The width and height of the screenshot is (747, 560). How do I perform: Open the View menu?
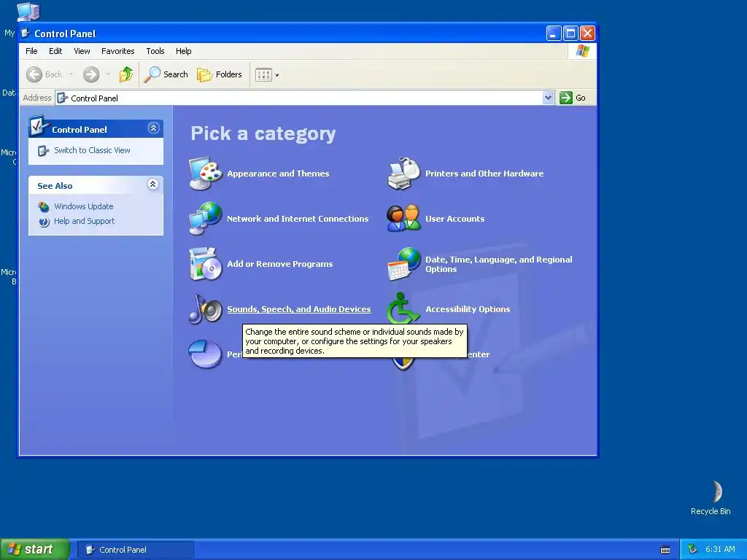tap(82, 51)
